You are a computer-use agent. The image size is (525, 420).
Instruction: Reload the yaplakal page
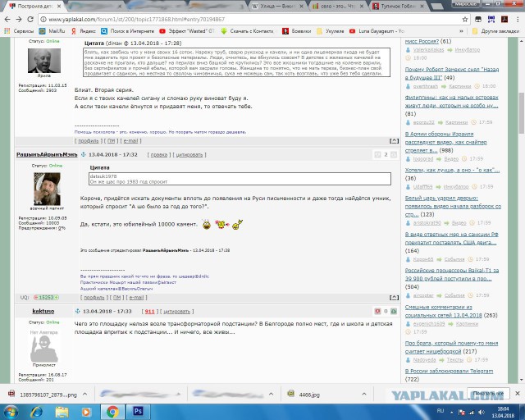point(30,20)
